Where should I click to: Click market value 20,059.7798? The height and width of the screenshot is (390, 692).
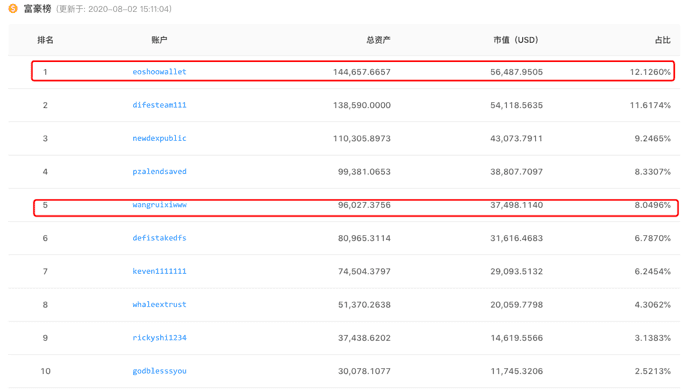(x=516, y=305)
